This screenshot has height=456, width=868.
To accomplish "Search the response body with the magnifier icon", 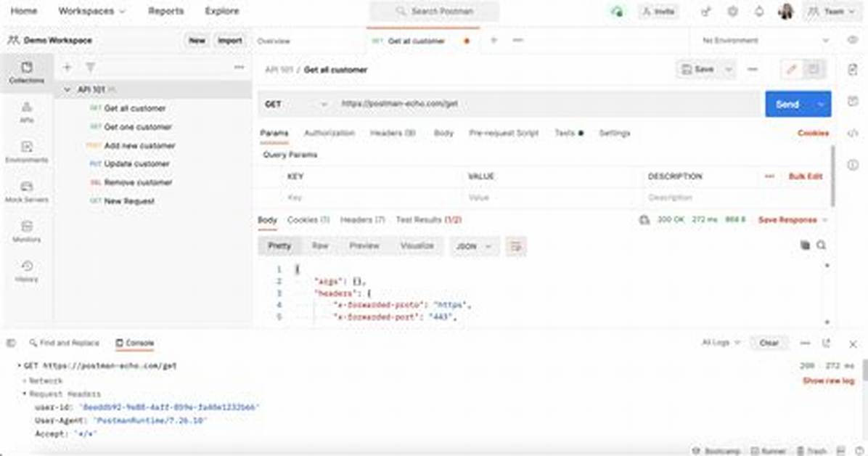I will point(821,245).
